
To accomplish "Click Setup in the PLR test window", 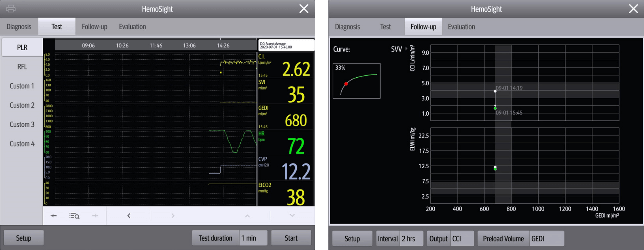I will (23, 238).
